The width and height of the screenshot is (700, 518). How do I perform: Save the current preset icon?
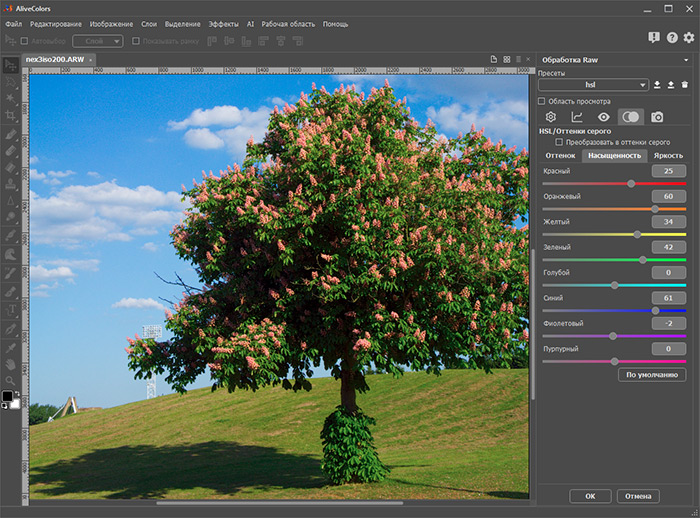(657, 85)
